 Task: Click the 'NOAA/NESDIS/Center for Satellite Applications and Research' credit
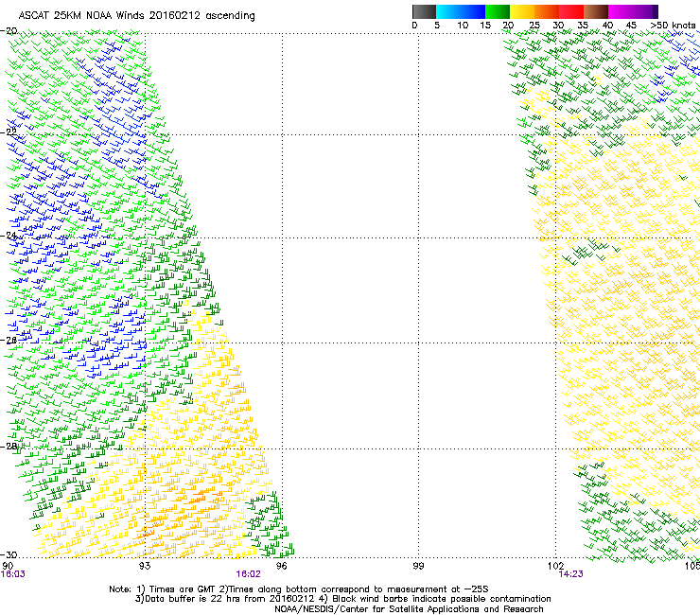409,608
